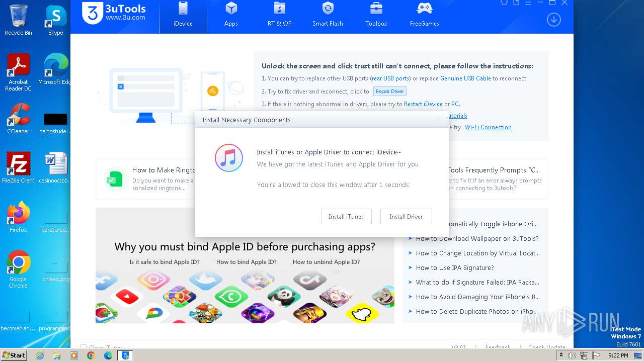Click the 3uTools logo
The height and width of the screenshot is (362, 644).
114,13
